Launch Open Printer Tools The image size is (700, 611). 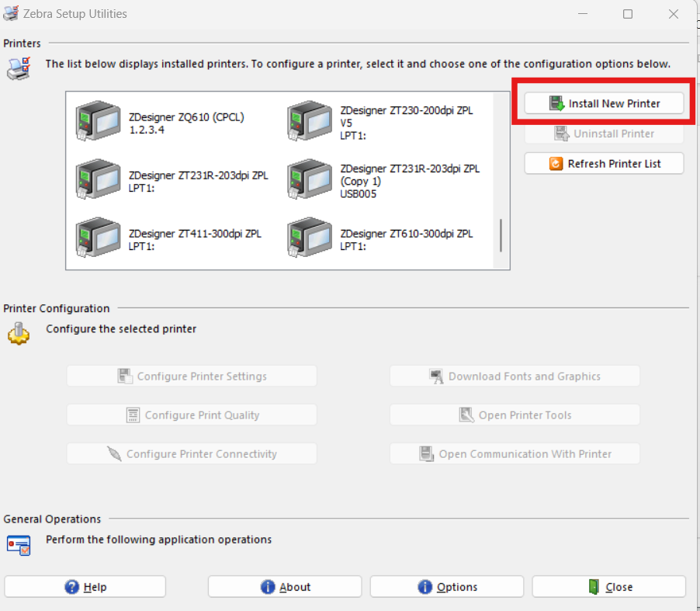click(514, 415)
